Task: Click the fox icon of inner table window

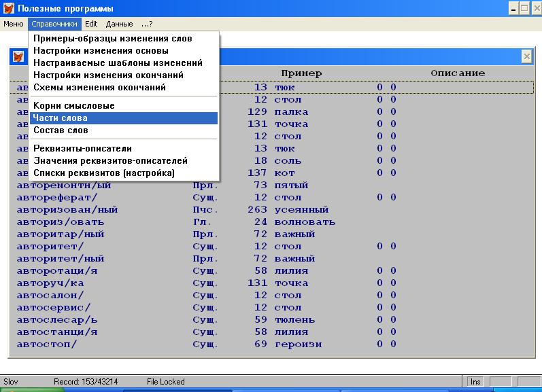Action: 18,56
